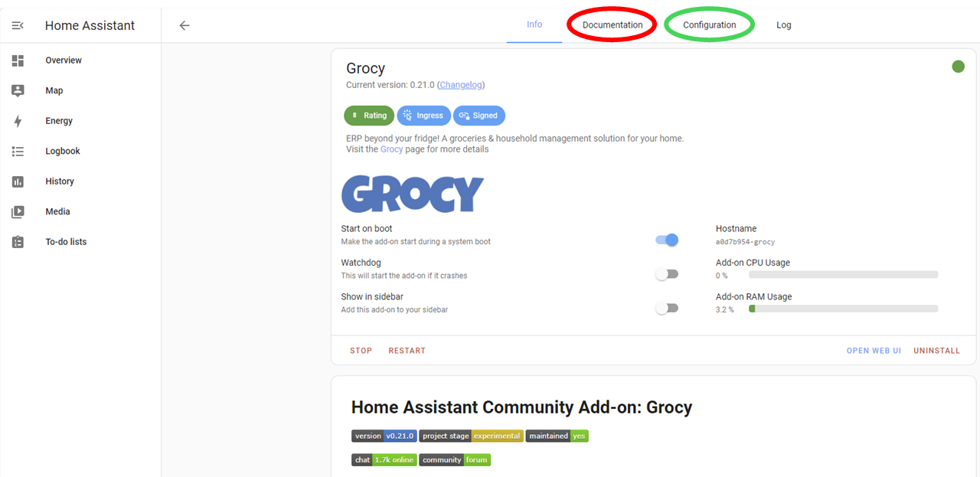Click the Map sidebar icon
Screen dimensions: 980x477
(18, 90)
